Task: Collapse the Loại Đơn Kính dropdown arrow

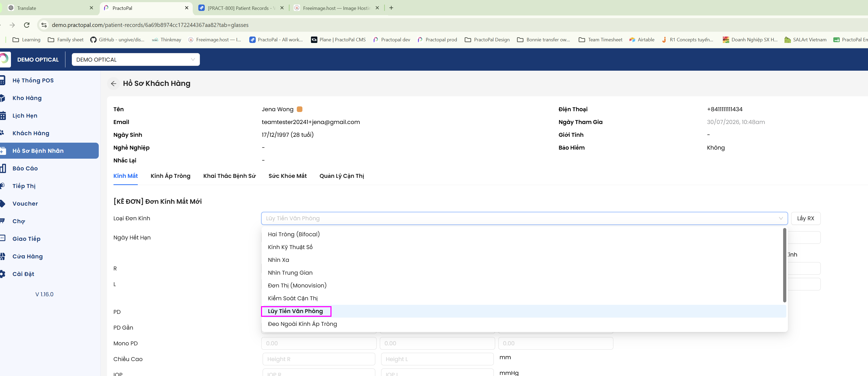Action: pyautogui.click(x=780, y=218)
